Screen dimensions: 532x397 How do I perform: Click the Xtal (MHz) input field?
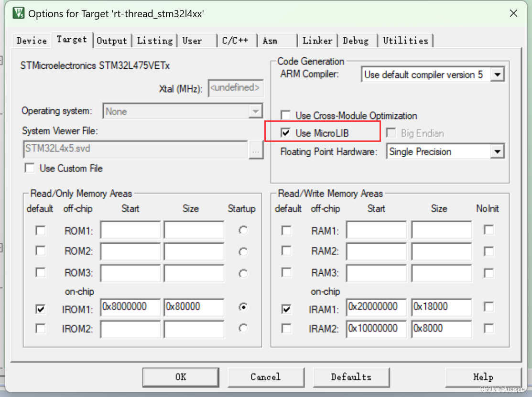pyautogui.click(x=236, y=88)
